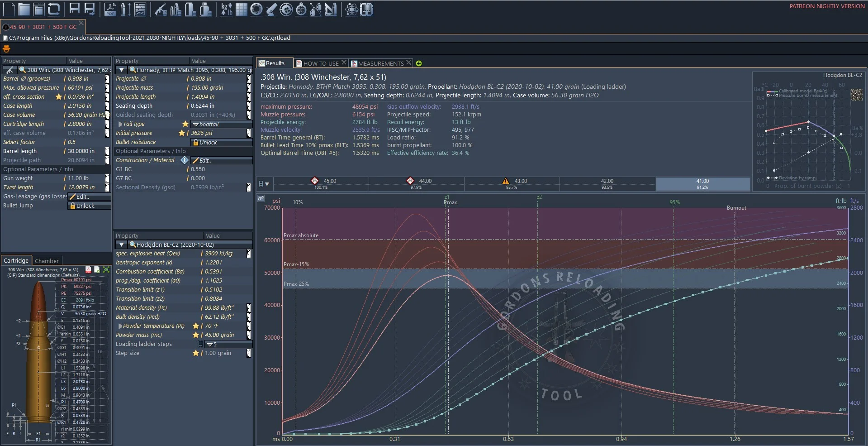Add a new results tab
Viewport: 868px width, 446px height.
coord(419,63)
